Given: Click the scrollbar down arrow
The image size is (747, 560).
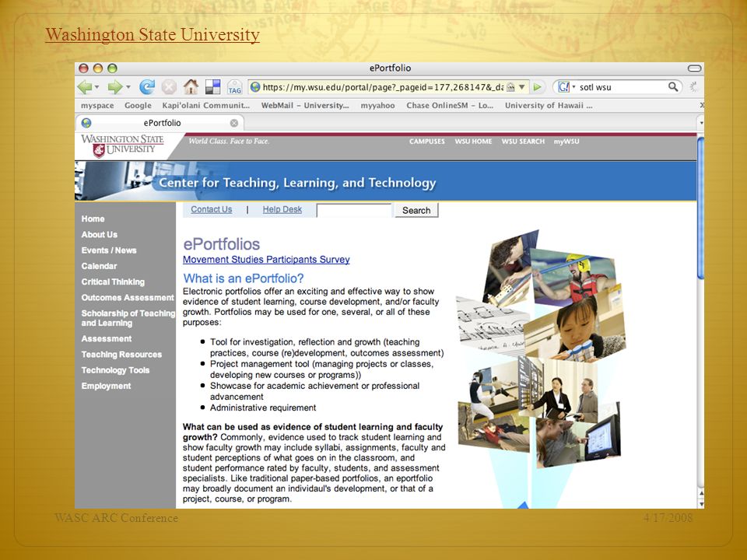Looking at the screenshot, I should tap(701, 504).
